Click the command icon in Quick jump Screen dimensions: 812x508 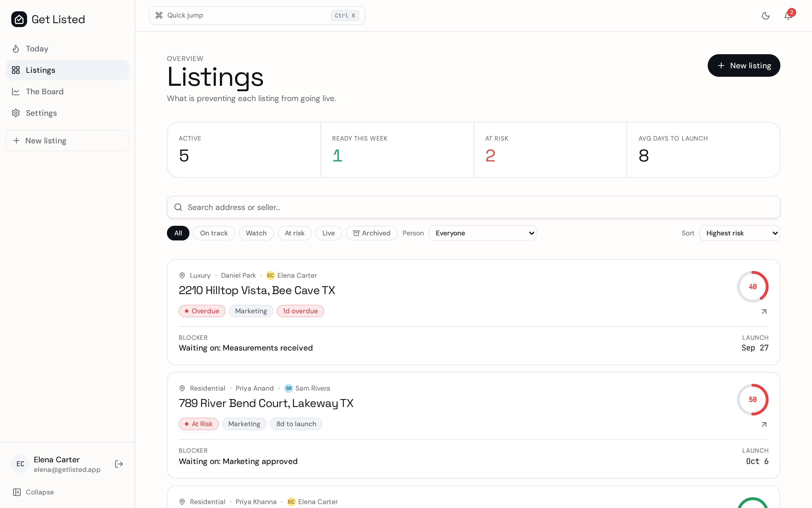[x=159, y=16]
